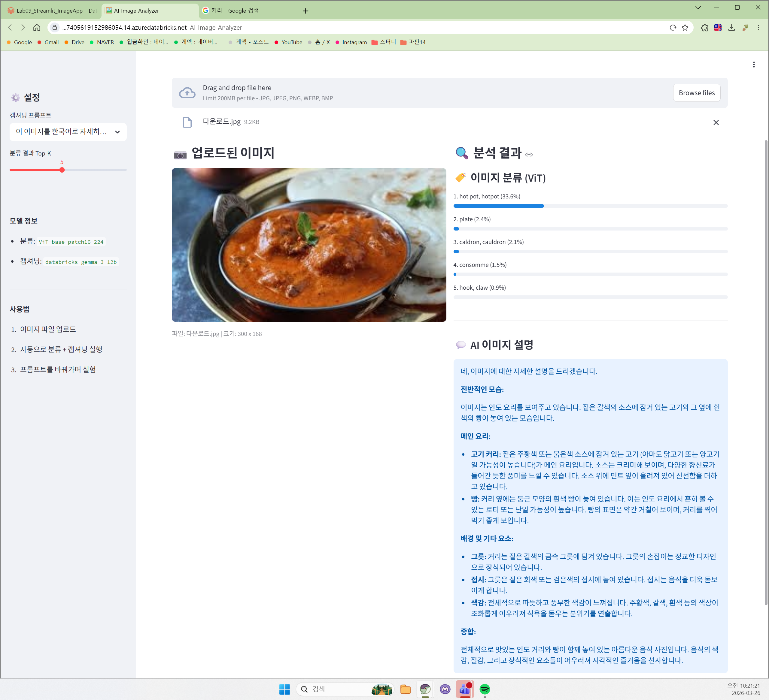Open browser's vertical three-dot menu

coord(758,27)
